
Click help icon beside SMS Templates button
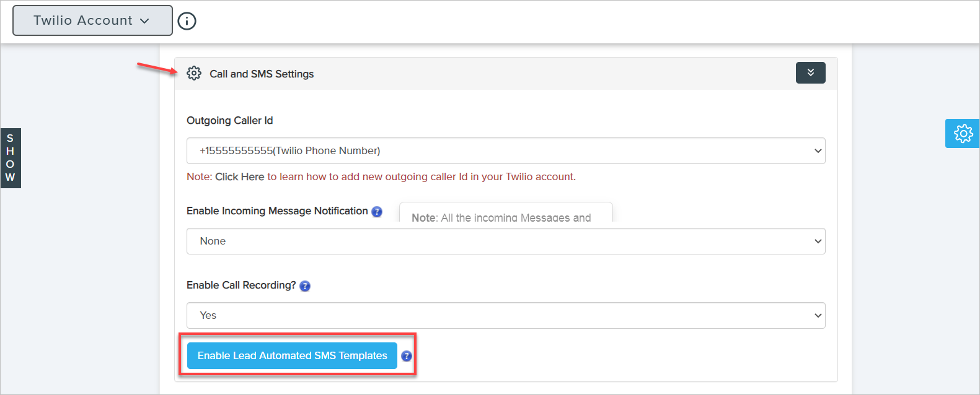click(407, 356)
